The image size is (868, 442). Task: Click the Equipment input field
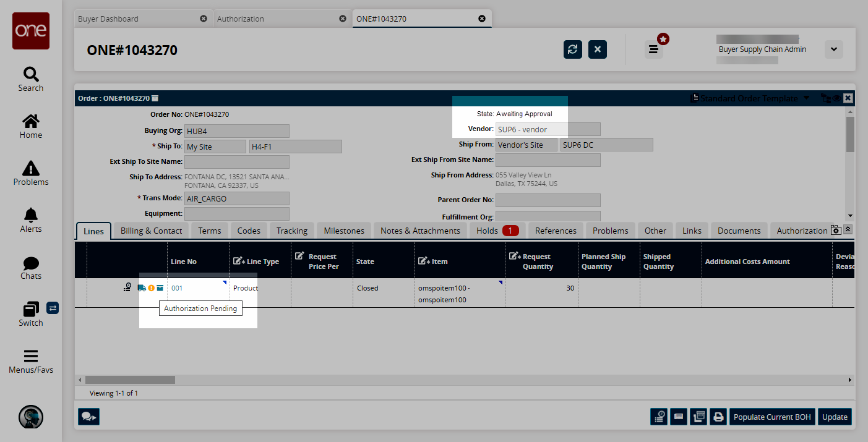[x=236, y=213]
